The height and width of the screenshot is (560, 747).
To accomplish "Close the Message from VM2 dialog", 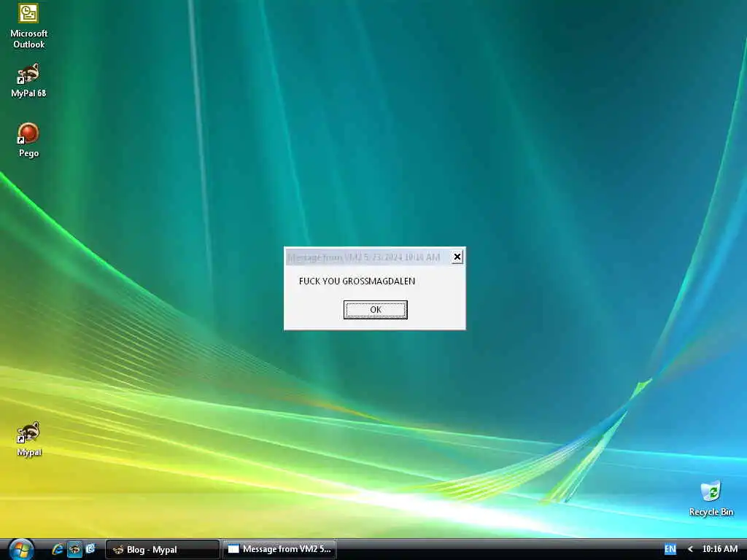I will pyautogui.click(x=457, y=257).
